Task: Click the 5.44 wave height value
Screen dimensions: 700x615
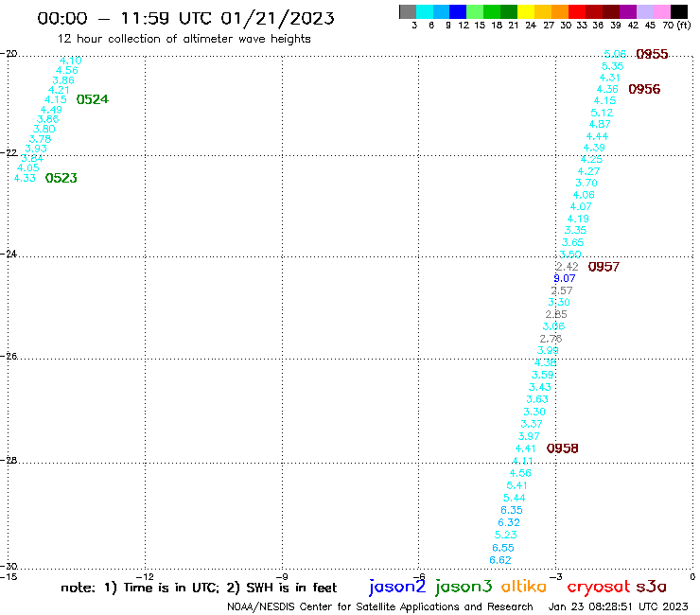Action: point(515,498)
